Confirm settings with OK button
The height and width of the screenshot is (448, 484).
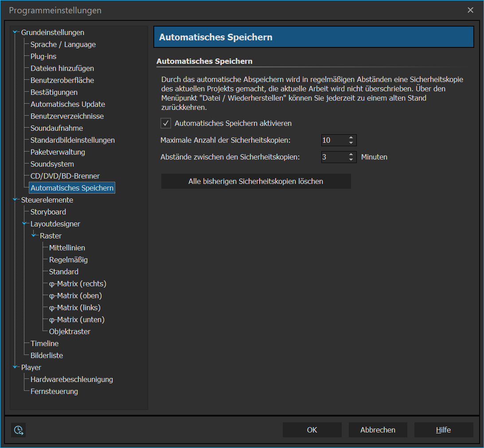point(312,430)
